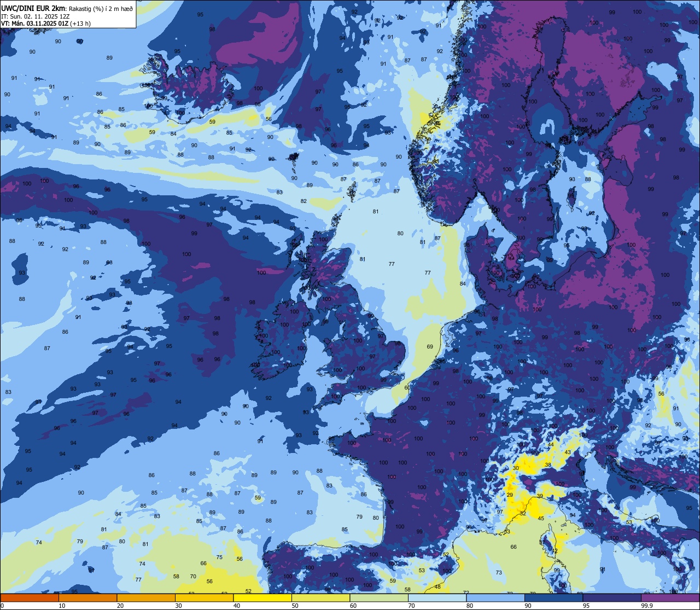Click the '38' value in the Alps
Image resolution: width=700 pixels, height=610 pixels.
[548, 465]
